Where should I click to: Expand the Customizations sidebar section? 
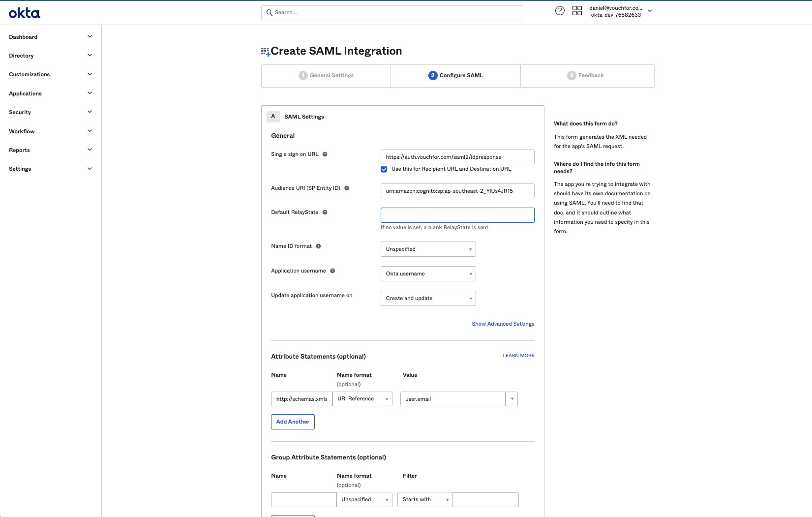[51, 74]
